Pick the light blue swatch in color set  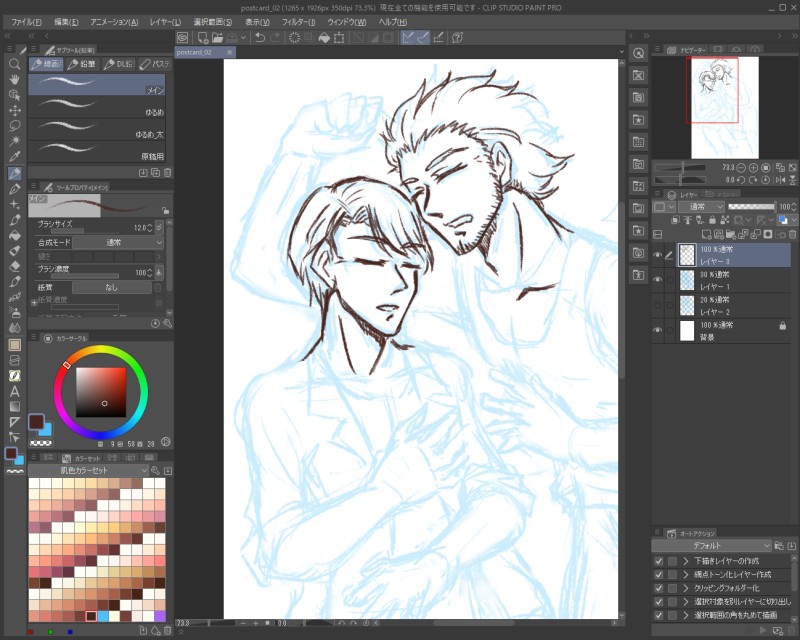tap(103, 617)
